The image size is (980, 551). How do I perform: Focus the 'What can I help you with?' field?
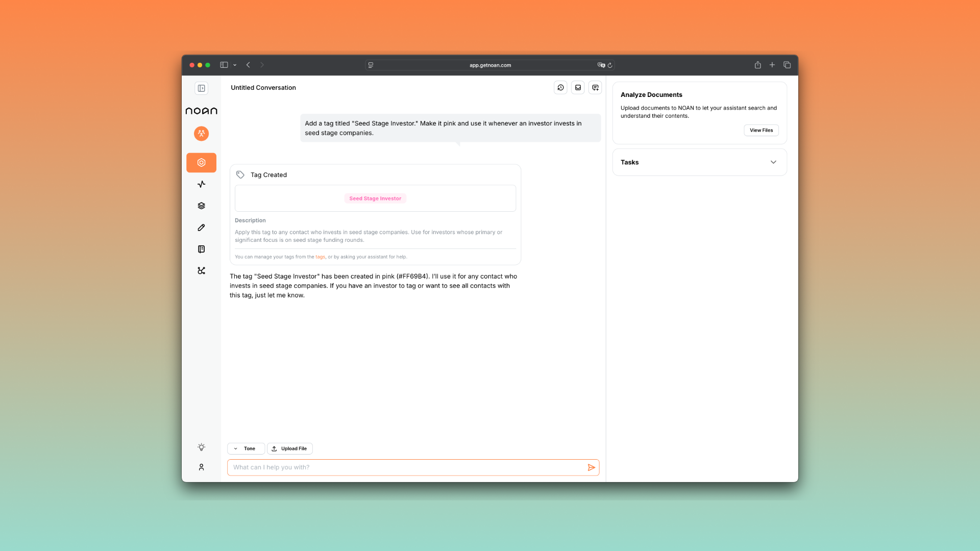406,467
